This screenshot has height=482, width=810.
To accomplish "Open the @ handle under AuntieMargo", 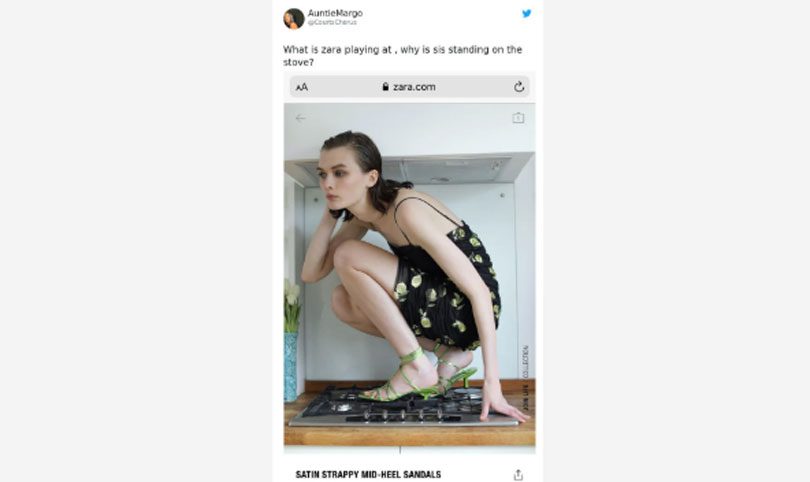I will [332, 22].
